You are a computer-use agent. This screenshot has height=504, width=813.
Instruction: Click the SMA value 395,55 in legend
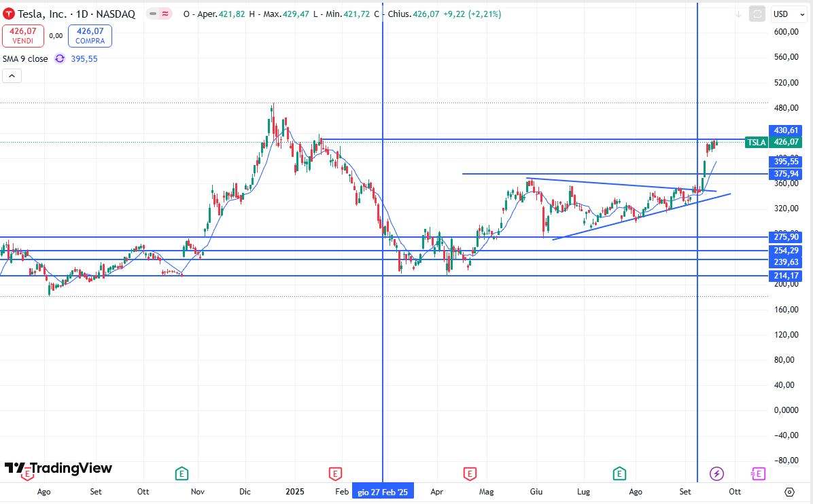84,58
